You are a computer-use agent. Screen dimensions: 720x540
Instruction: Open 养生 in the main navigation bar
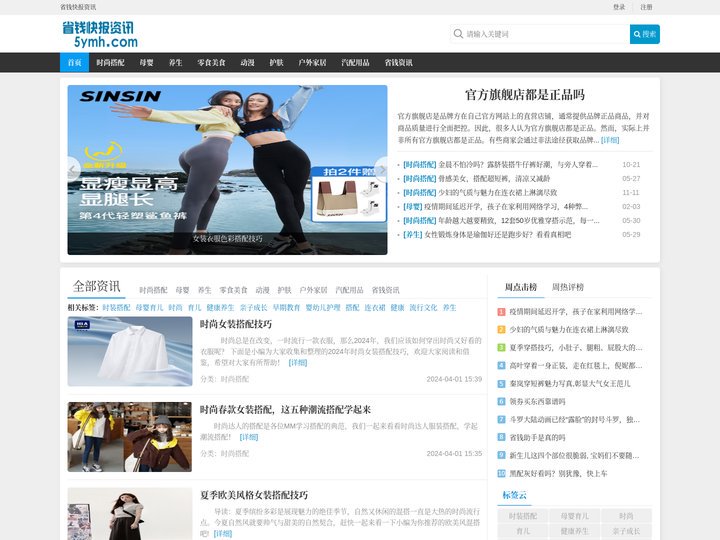coord(175,62)
